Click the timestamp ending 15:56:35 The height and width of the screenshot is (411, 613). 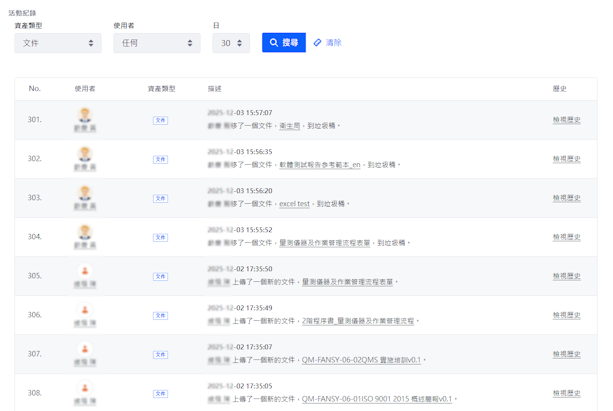[240, 152]
